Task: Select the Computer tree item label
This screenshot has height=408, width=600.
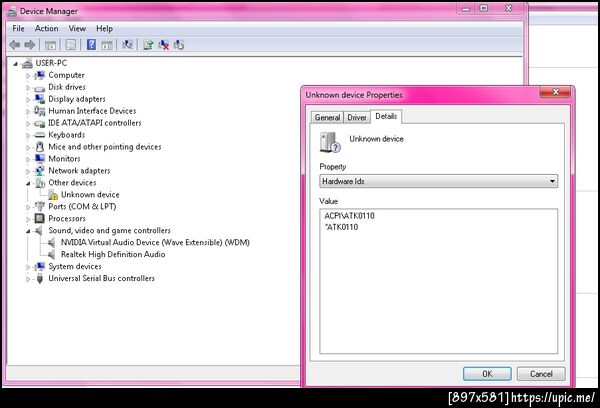Action: pyautogui.click(x=66, y=75)
